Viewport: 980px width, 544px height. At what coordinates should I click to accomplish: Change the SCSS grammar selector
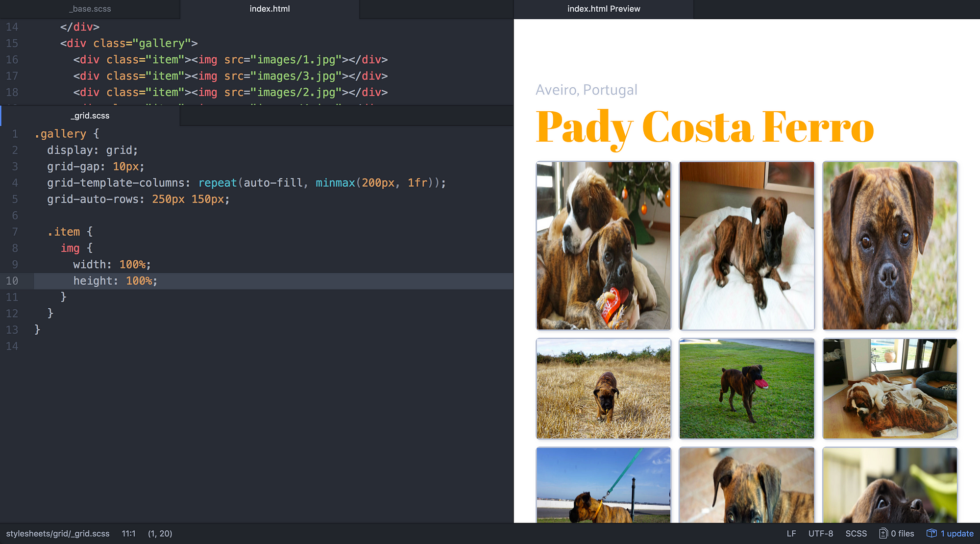(856, 533)
